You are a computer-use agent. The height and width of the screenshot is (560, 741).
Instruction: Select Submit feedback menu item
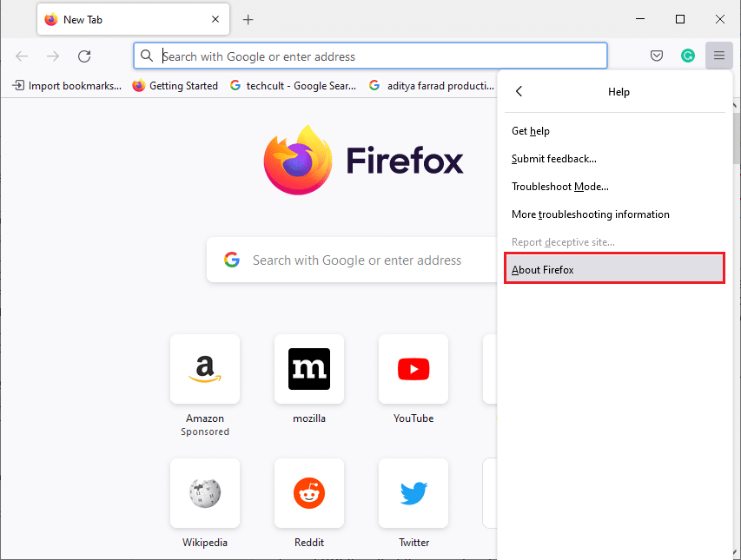pos(614,159)
